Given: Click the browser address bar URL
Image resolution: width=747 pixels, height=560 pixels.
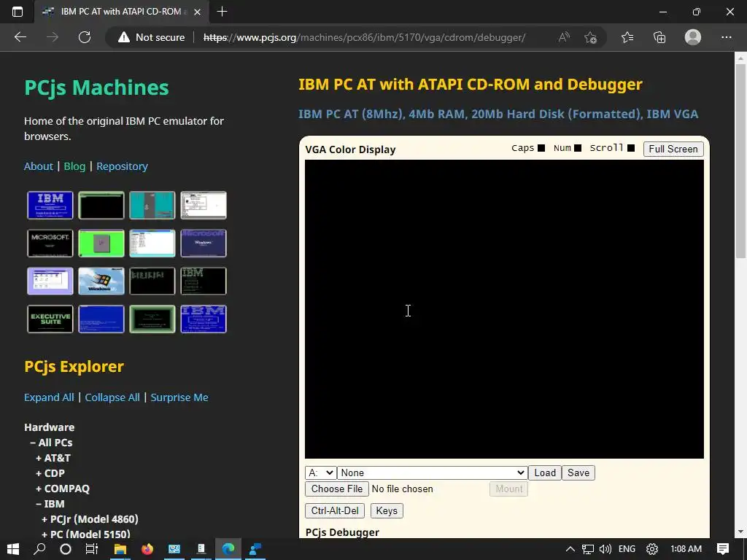Looking at the screenshot, I should (x=365, y=37).
